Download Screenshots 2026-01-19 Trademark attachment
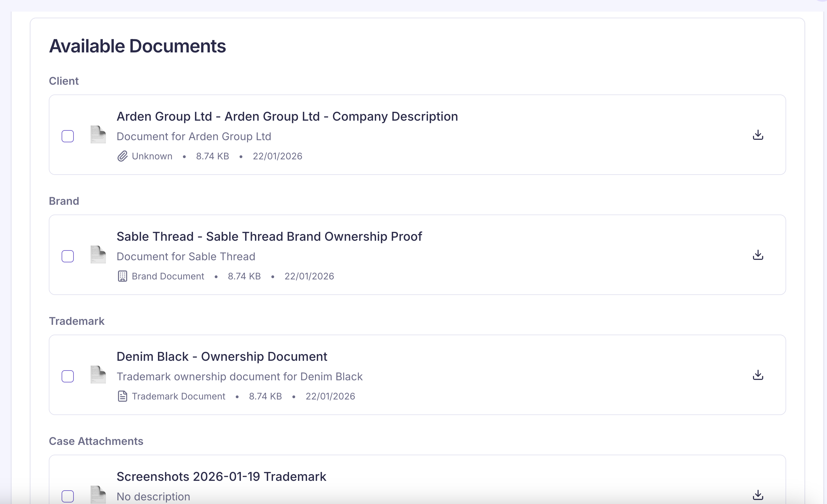 tap(758, 495)
